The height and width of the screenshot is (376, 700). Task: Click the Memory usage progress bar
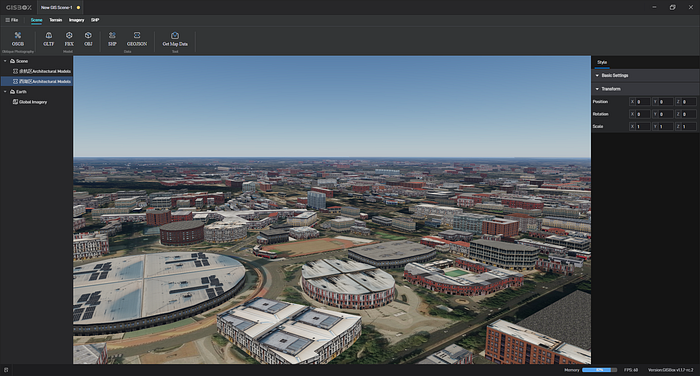click(600, 370)
